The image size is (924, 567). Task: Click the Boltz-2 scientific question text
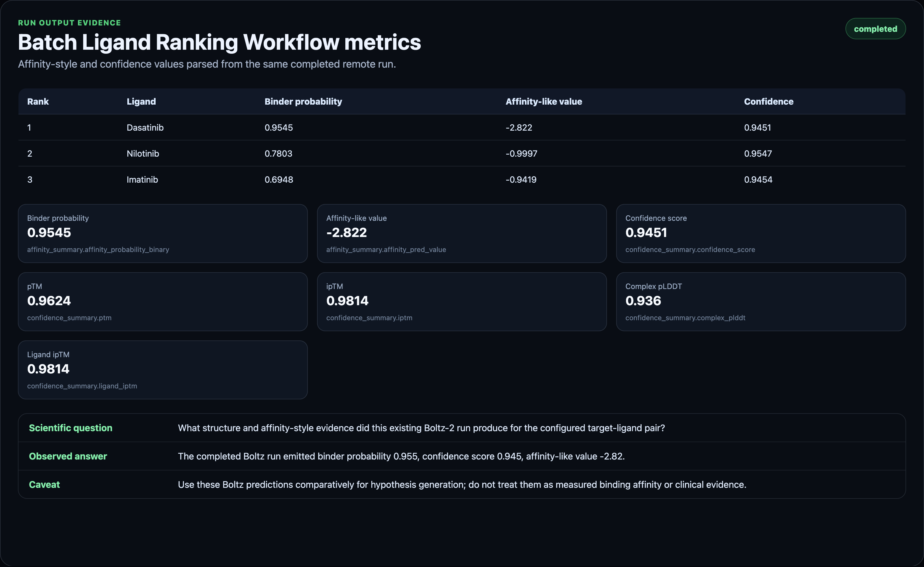coord(421,428)
